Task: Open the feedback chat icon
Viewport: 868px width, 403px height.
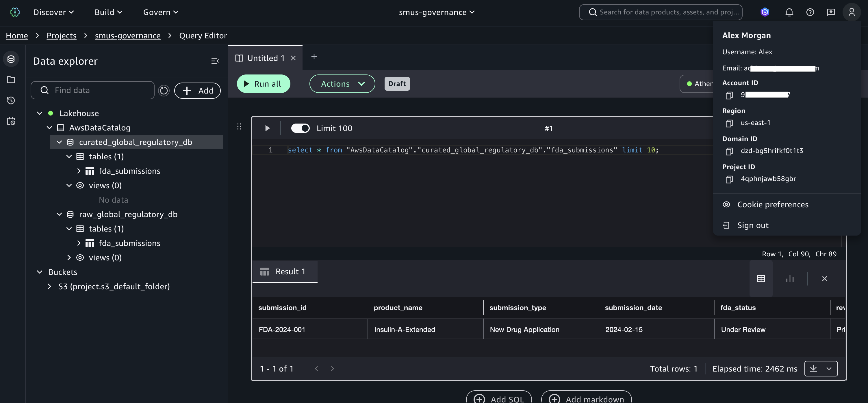Action: tap(831, 12)
